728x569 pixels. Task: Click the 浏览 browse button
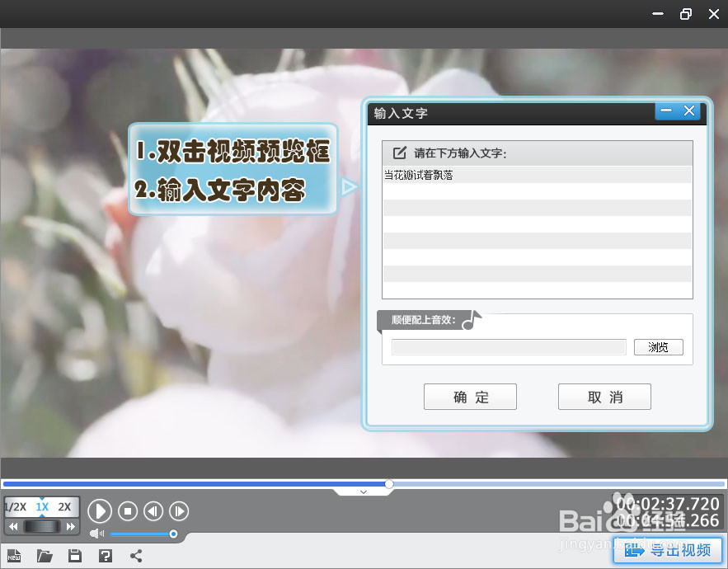tap(659, 347)
